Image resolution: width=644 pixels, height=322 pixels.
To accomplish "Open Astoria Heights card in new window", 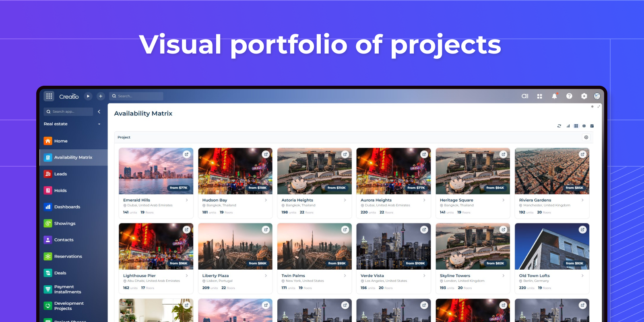I will [345, 154].
